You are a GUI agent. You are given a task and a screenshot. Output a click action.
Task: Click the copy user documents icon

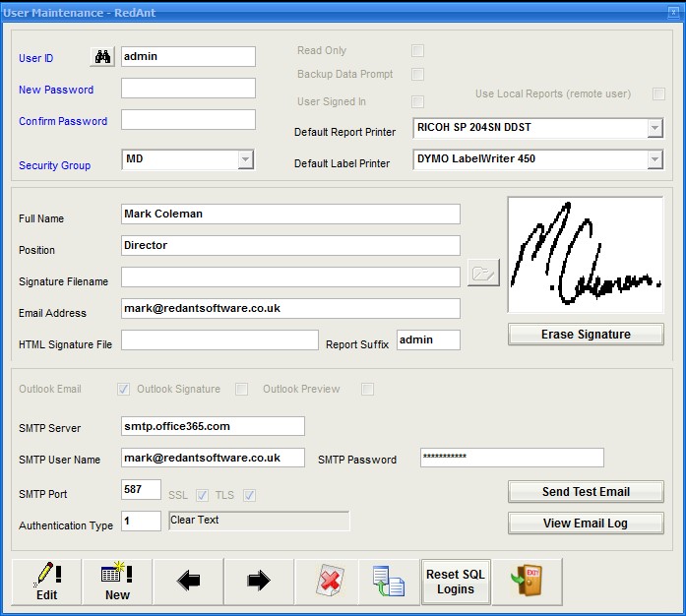coord(389,582)
